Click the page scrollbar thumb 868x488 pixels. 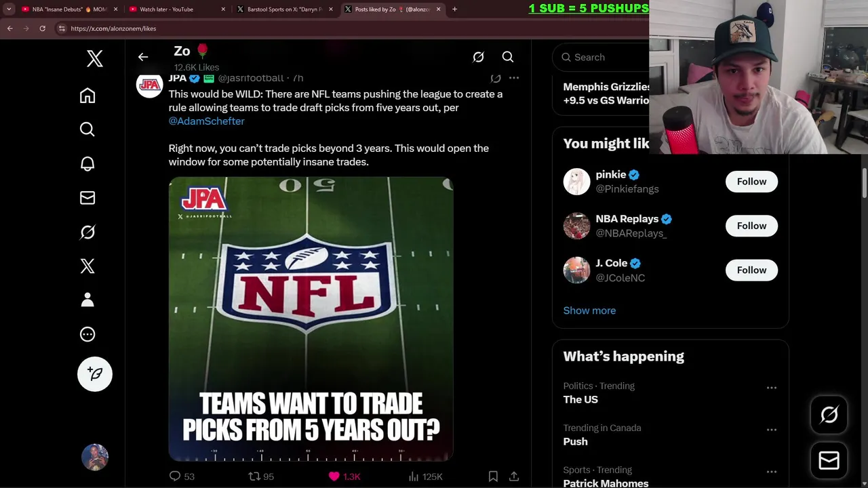pyautogui.click(x=864, y=182)
